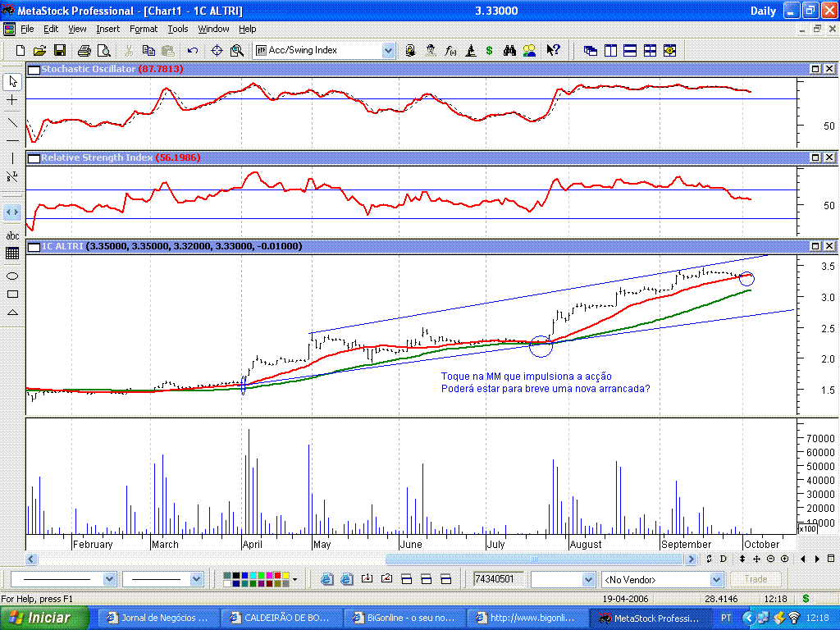Maximize the Stochastic Oscillator pane
The width and height of the screenshot is (840, 630).
tap(815, 69)
